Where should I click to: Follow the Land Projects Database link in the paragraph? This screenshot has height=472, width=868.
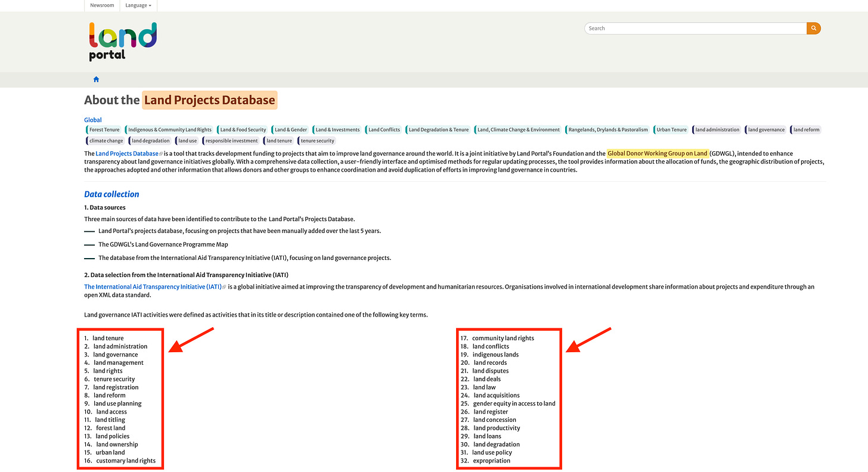(x=127, y=154)
